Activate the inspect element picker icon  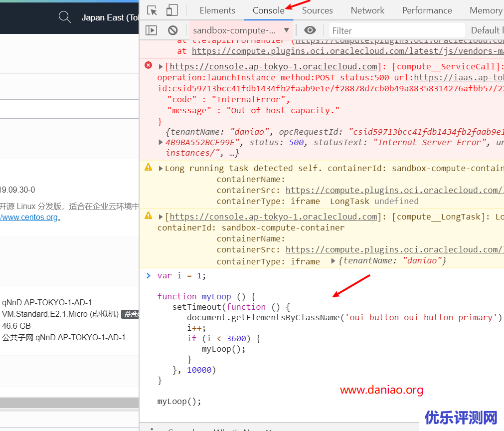click(x=153, y=10)
